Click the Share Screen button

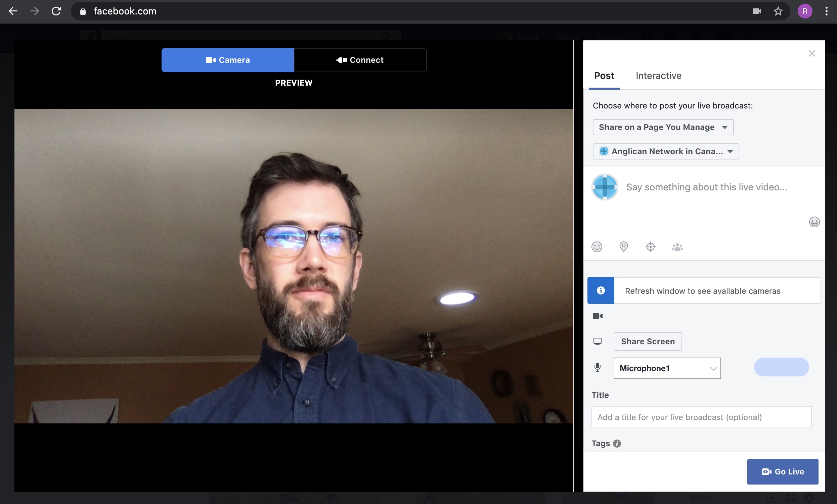click(648, 341)
